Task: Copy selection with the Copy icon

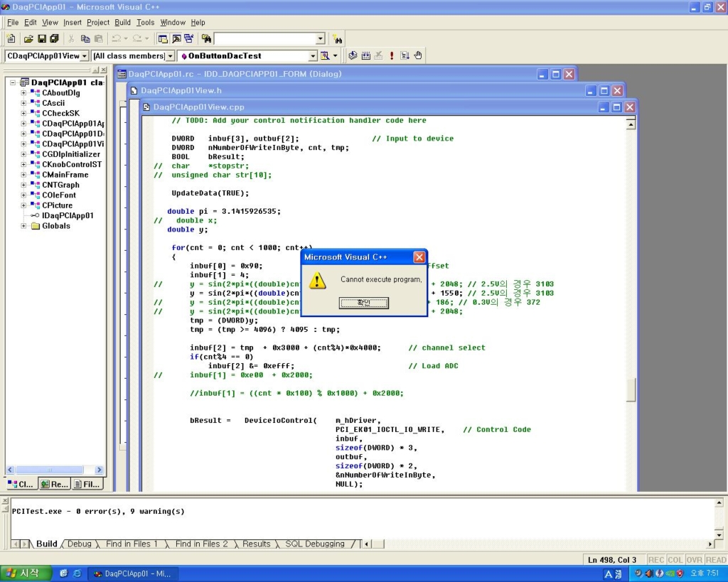Action: tap(85, 39)
